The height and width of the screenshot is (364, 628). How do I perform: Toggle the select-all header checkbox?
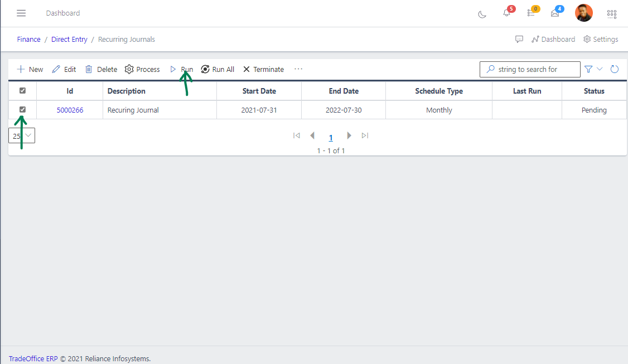pos(22,91)
